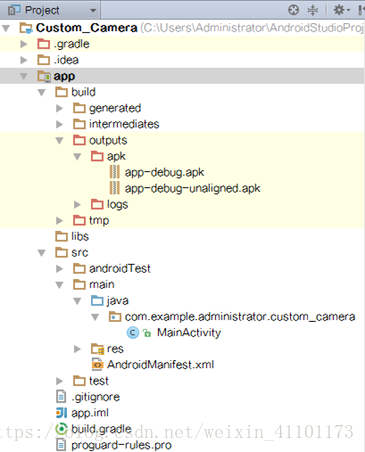Collapse the apk folder
The image size is (365, 452).
[77, 156]
